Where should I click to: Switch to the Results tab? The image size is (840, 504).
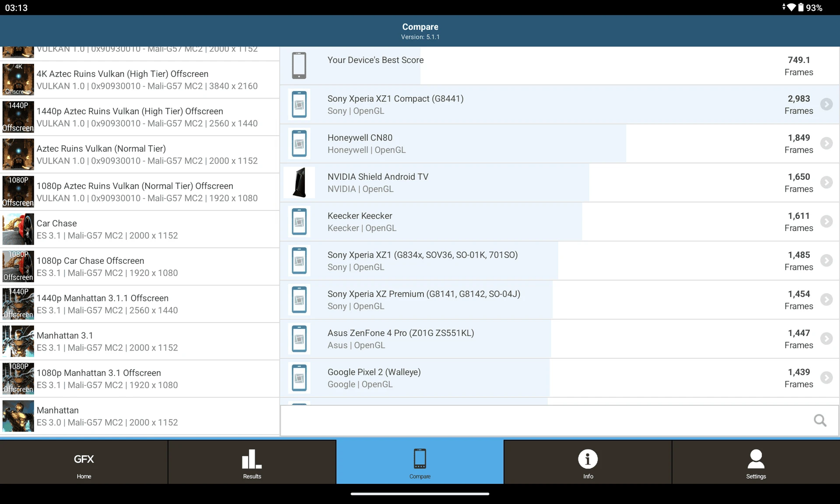(252, 462)
